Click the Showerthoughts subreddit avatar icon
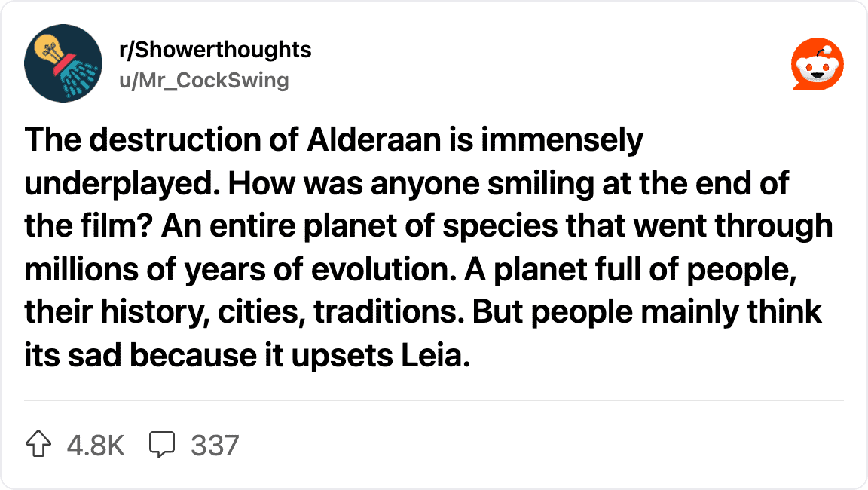The height and width of the screenshot is (490, 868). [63, 63]
